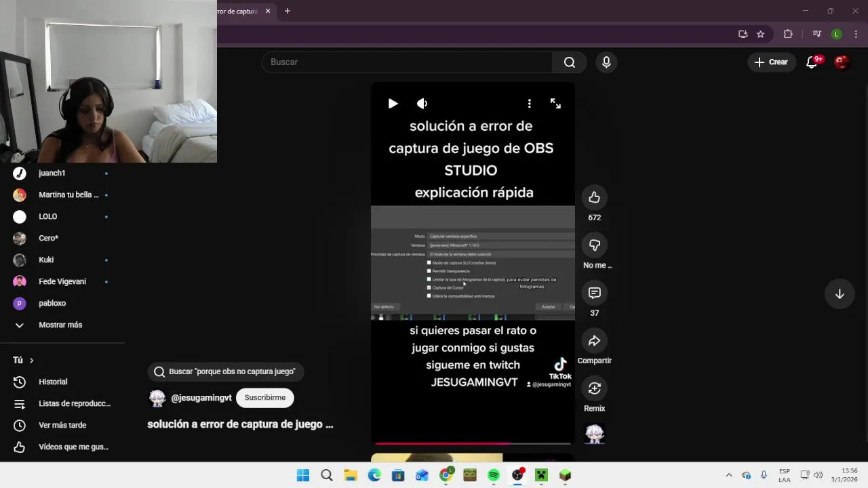
Task: Open the ESP LAA language selector
Action: pos(785,475)
